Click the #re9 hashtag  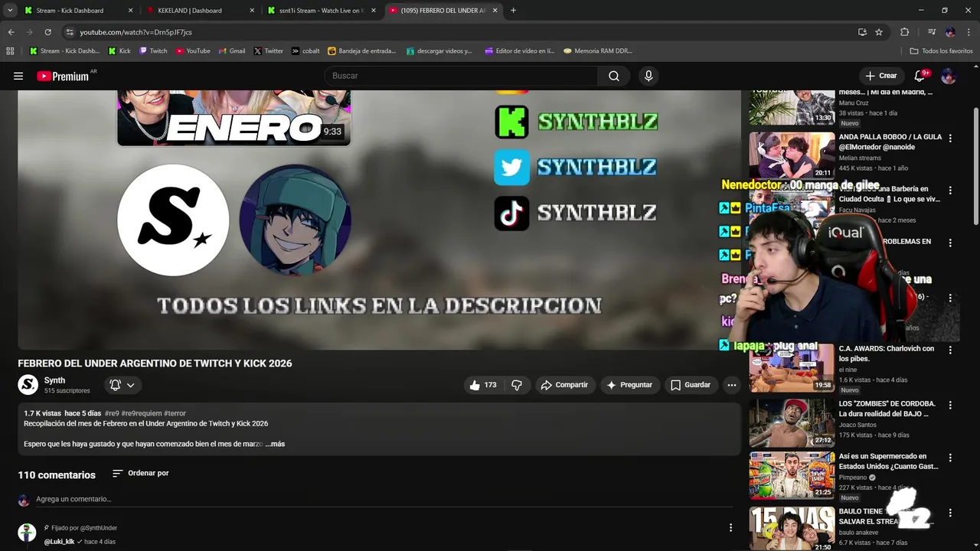point(111,413)
